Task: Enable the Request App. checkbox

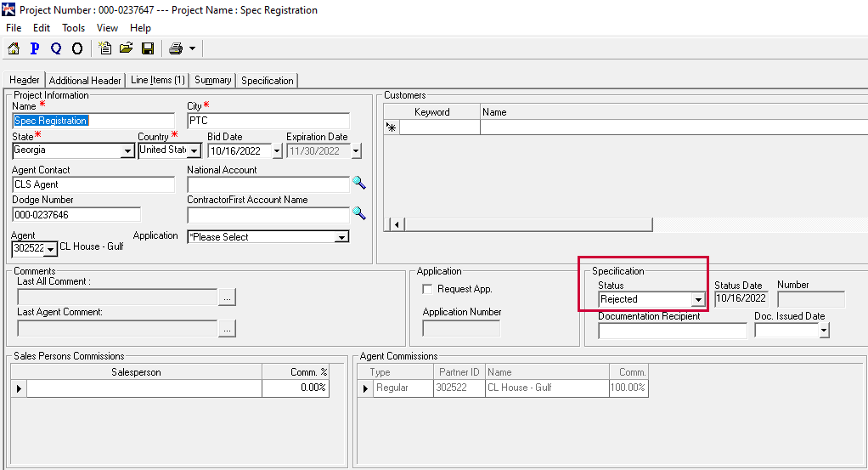Action: coord(428,289)
